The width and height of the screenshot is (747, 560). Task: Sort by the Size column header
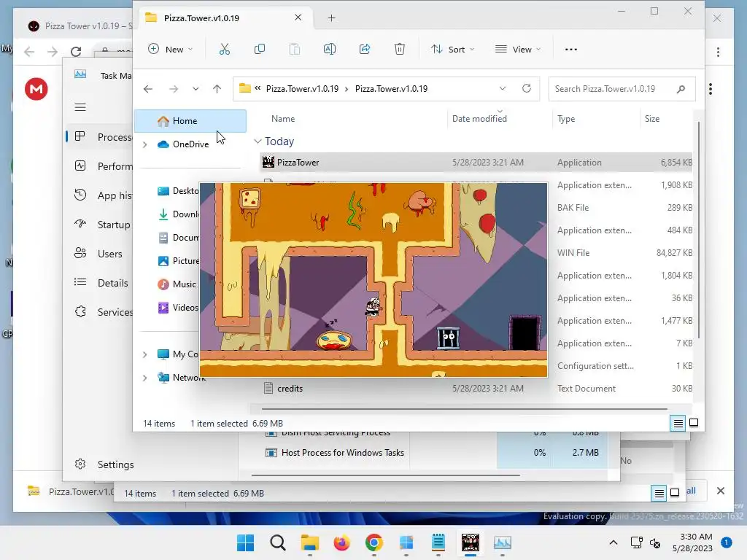[x=652, y=119]
